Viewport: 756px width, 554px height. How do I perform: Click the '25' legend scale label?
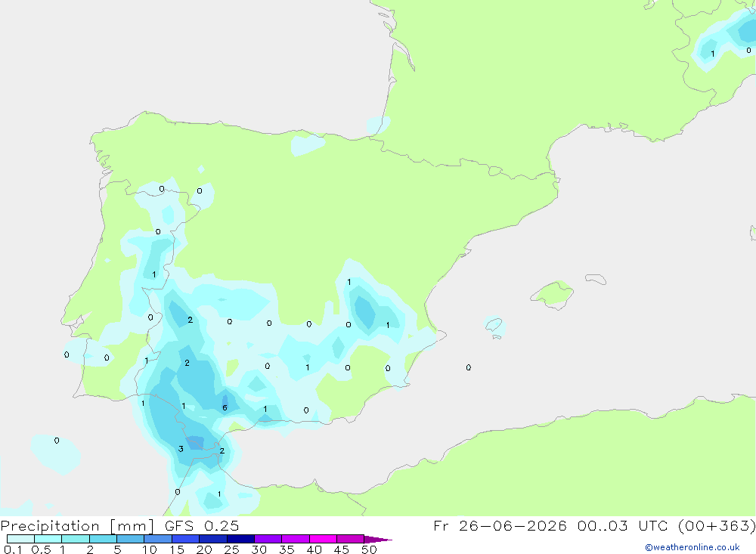(232, 549)
